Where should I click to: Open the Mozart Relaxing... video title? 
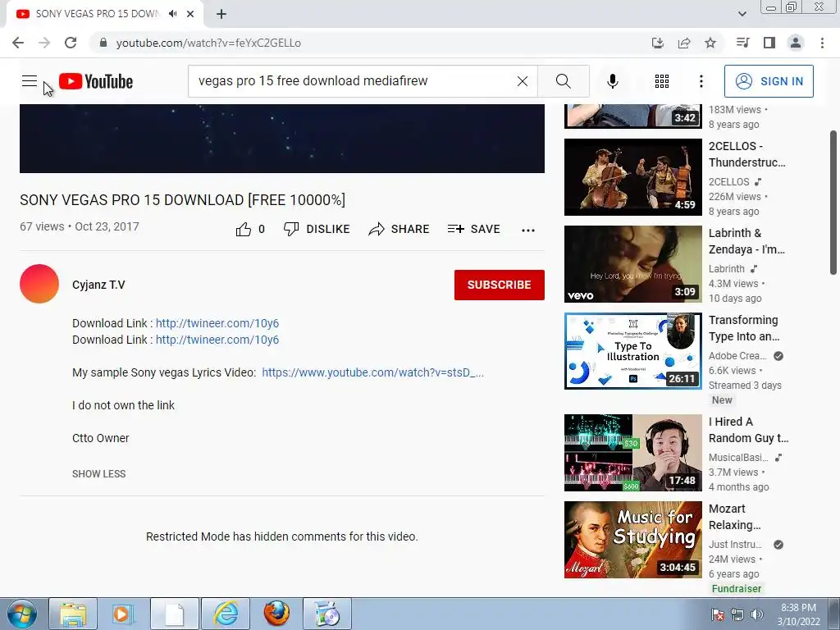734,517
